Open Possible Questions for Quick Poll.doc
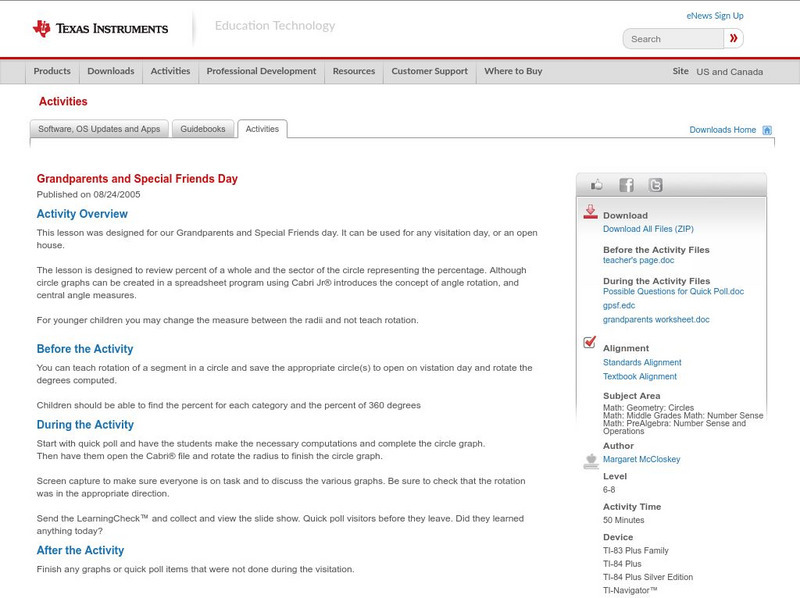 pos(673,291)
